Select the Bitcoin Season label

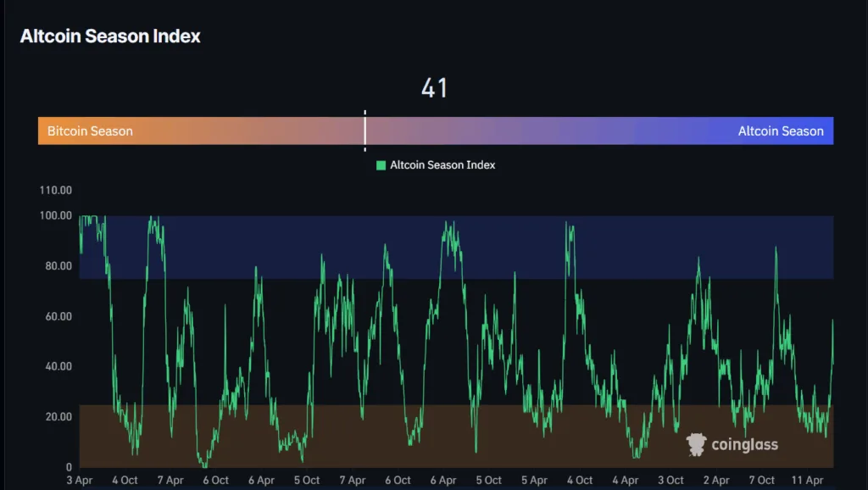click(x=90, y=131)
